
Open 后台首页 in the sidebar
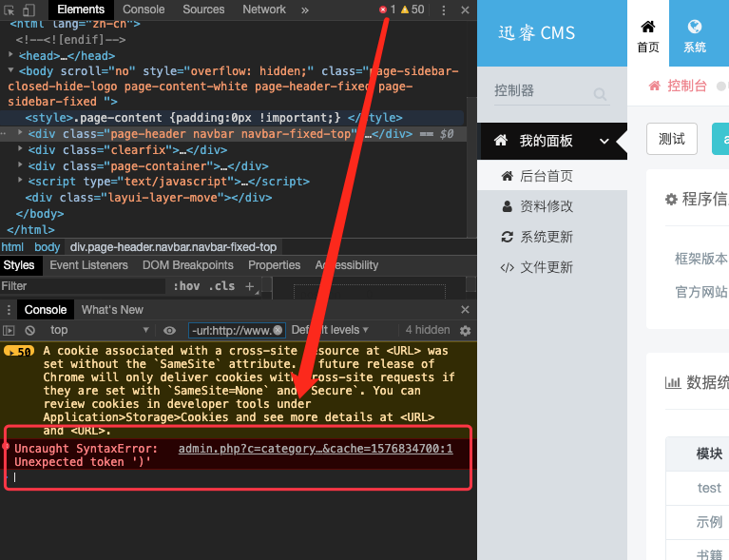point(552,175)
